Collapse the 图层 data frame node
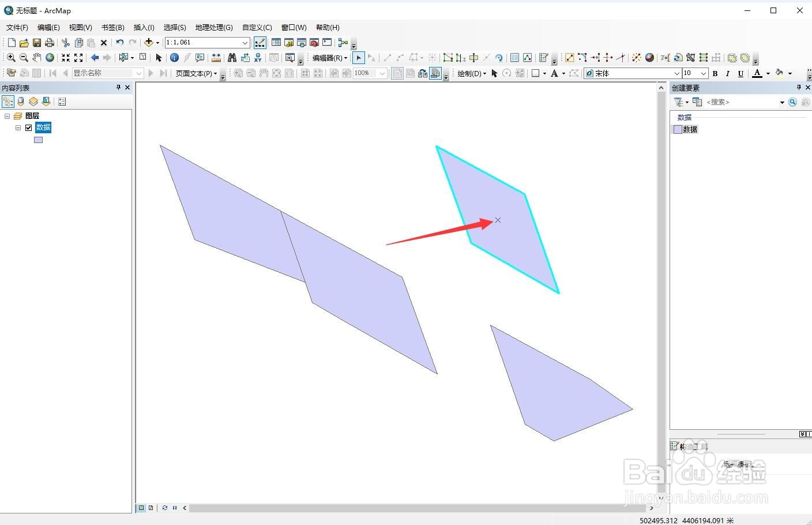The width and height of the screenshot is (812, 525). click(x=7, y=116)
